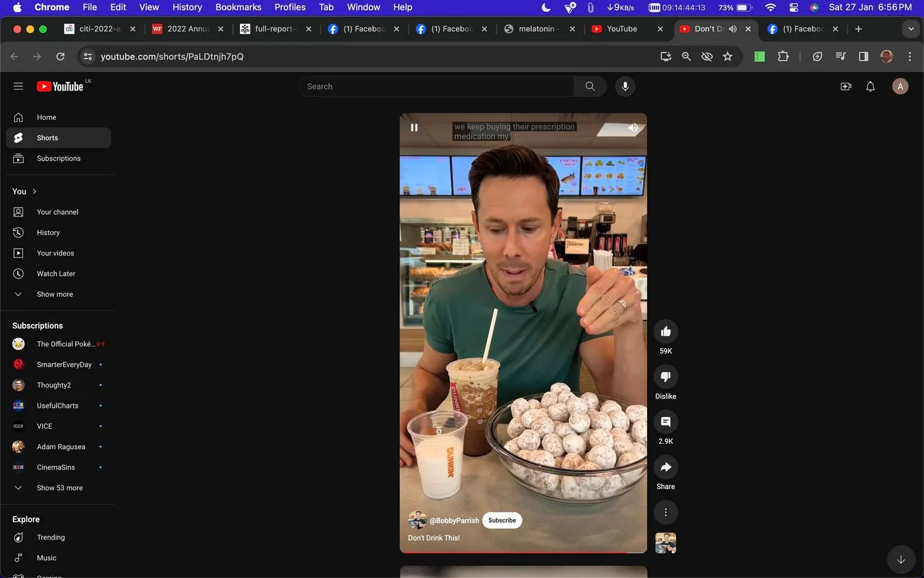
Task: Open the Chrome tab search dropdown arrow
Action: [910, 28]
